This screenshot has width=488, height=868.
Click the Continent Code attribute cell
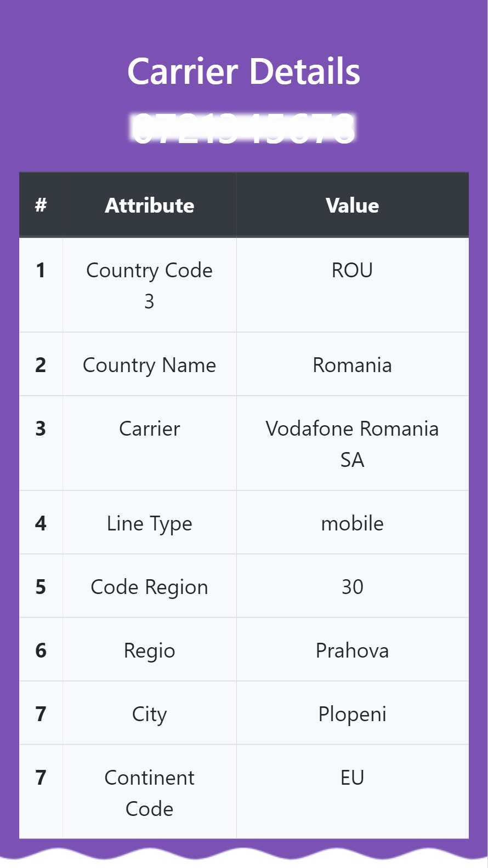point(150,792)
